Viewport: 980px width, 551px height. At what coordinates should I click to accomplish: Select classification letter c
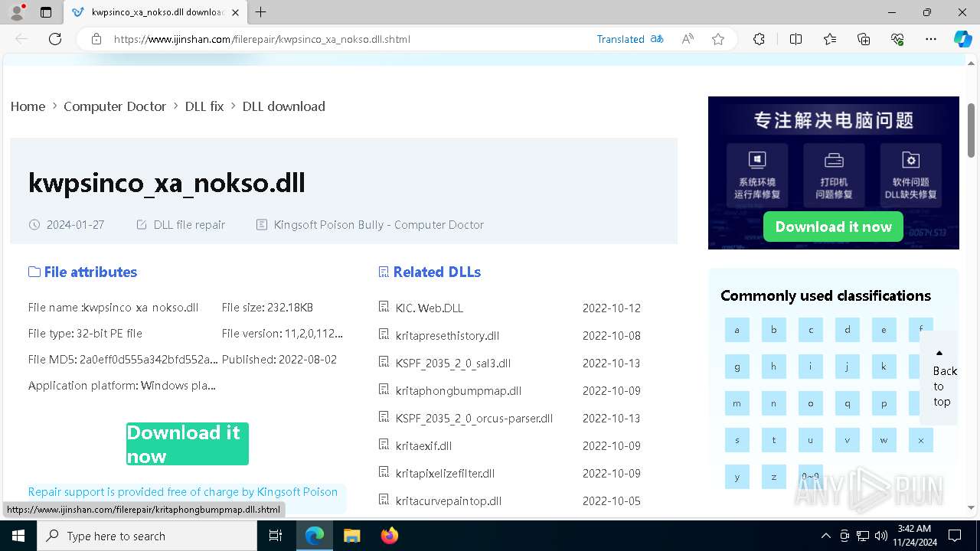[x=811, y=330]
